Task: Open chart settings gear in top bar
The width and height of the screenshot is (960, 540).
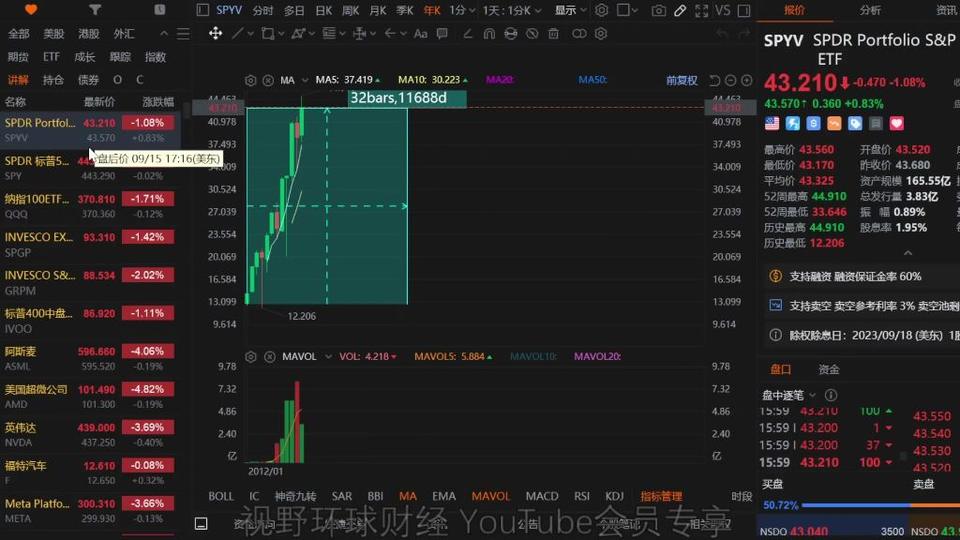Action: point(602,10)
